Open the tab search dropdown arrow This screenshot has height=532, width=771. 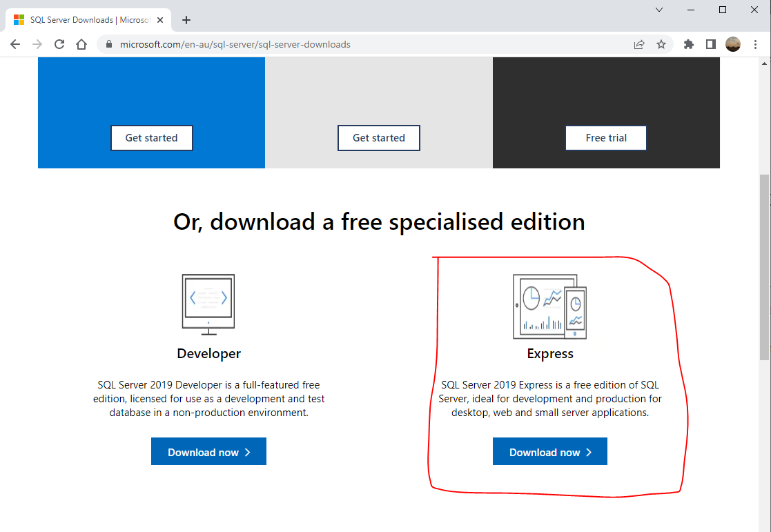point(659,10)
